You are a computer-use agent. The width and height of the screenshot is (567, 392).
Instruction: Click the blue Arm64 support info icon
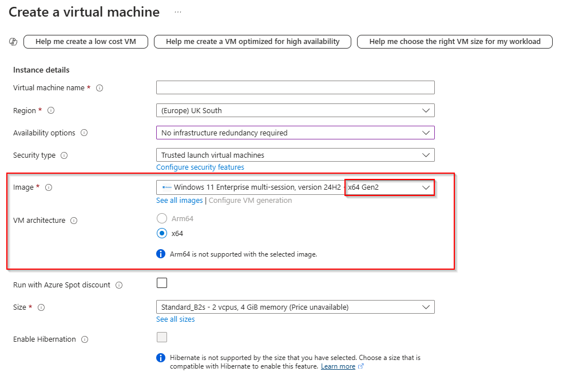pyautogui.click(x=160, y=254)
